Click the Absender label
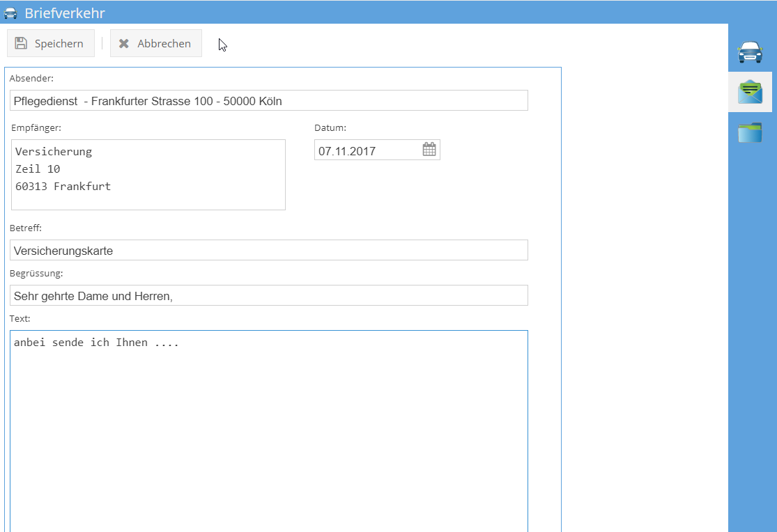777x532 pixels. [31, 78]
